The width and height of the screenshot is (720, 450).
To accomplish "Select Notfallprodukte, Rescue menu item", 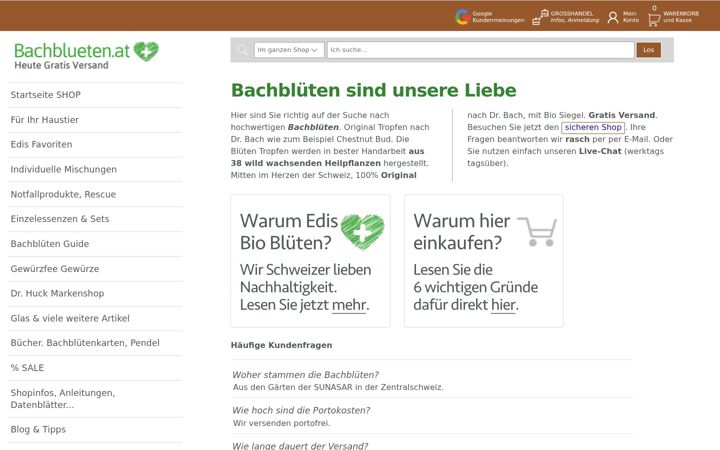I will pyautogui.click(x=63, y=194).
